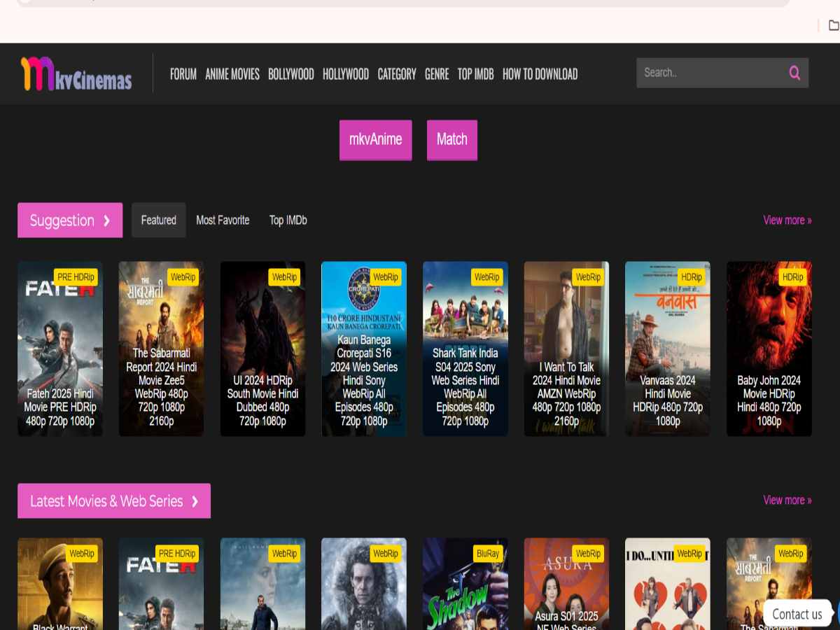Open the FORUM menu item
The height and width of the screenshot is (630, 840).
tap(183, 74)
